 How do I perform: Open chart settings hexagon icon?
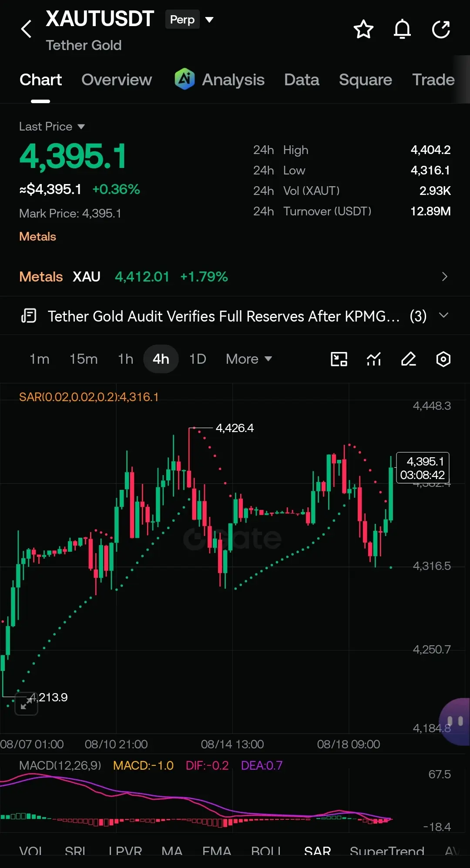(443, 359)
